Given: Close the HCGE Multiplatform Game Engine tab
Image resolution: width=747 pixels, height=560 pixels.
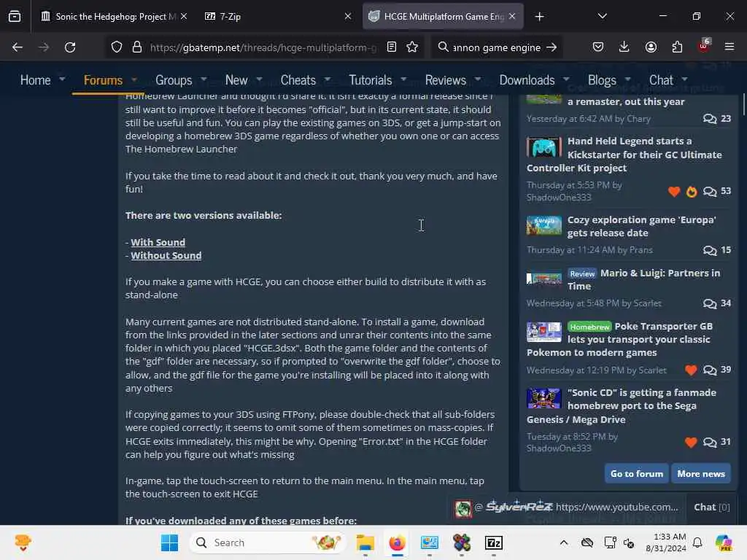Looking at the screenshot, I should [x=512, y=16].
